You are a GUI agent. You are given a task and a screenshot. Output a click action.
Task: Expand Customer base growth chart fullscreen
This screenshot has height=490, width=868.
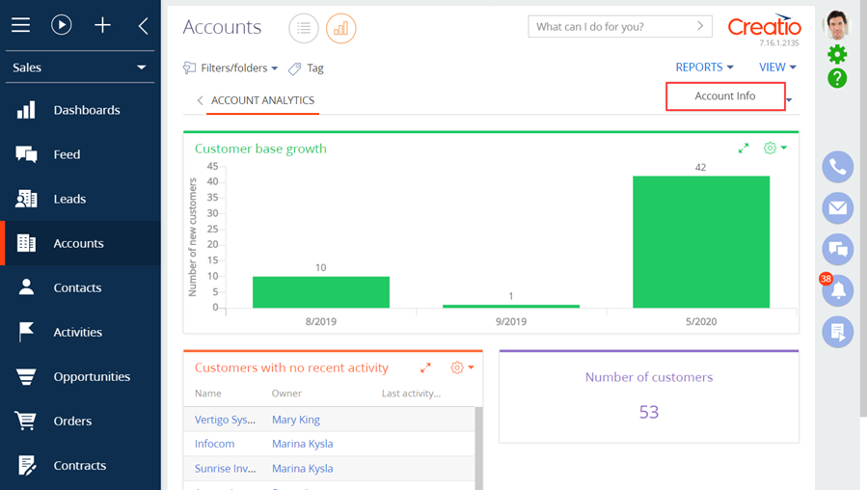coord(744,149)
